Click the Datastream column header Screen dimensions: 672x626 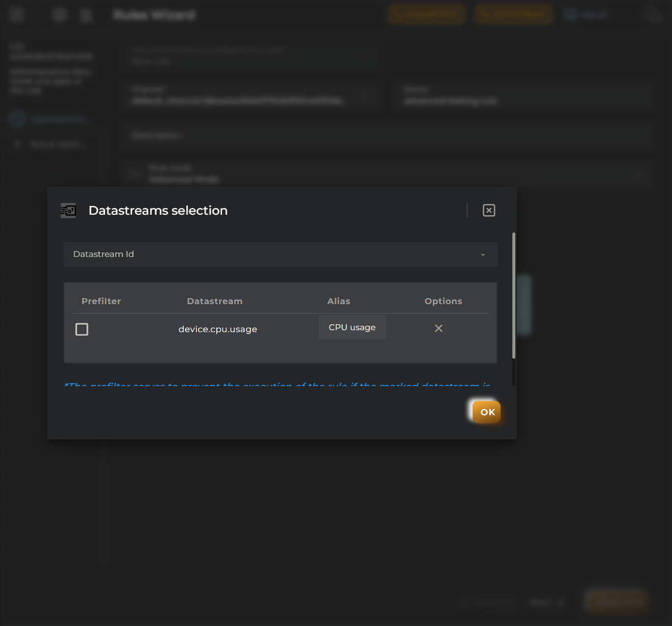[x=215, y=301]
